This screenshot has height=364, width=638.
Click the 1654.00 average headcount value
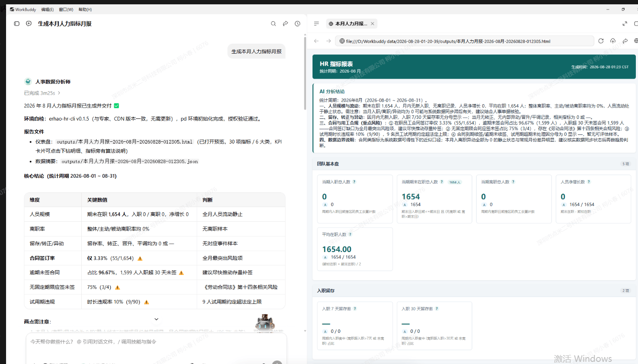337,249
